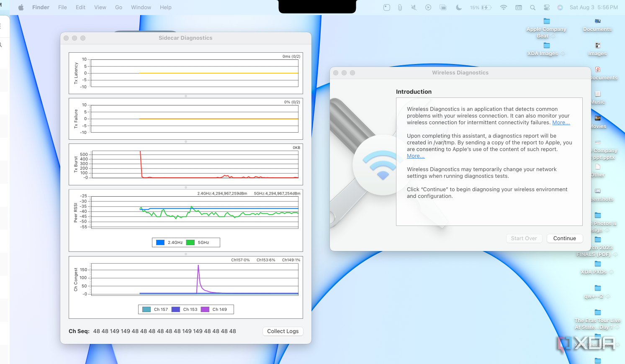
Task: Click the menu bar date and time
Action: tap(594, 8)
